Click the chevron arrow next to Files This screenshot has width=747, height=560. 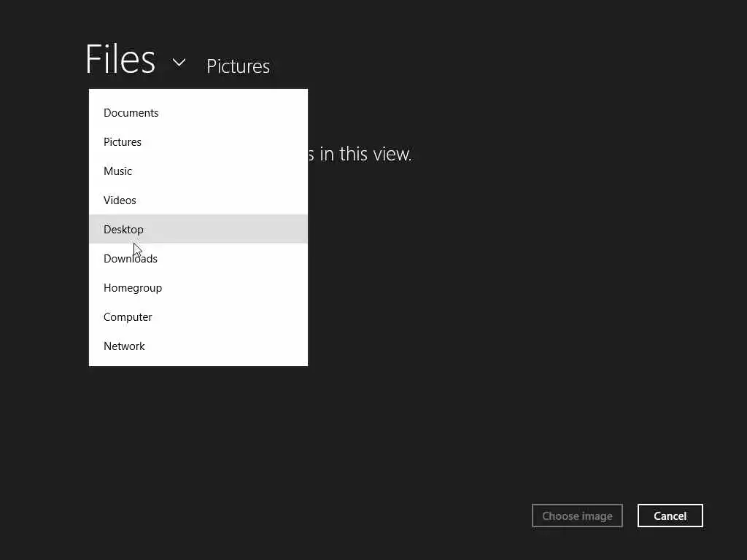pos(179,63)
